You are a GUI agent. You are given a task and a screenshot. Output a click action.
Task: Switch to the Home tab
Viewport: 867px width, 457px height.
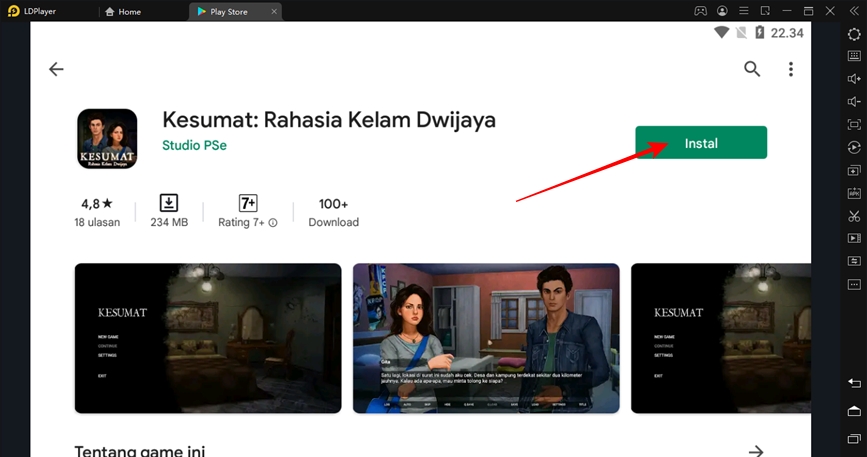[x=123, y=12]
